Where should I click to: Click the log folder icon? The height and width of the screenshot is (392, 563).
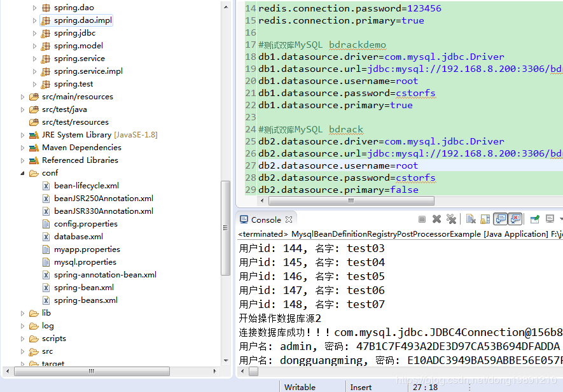point(34,326)
